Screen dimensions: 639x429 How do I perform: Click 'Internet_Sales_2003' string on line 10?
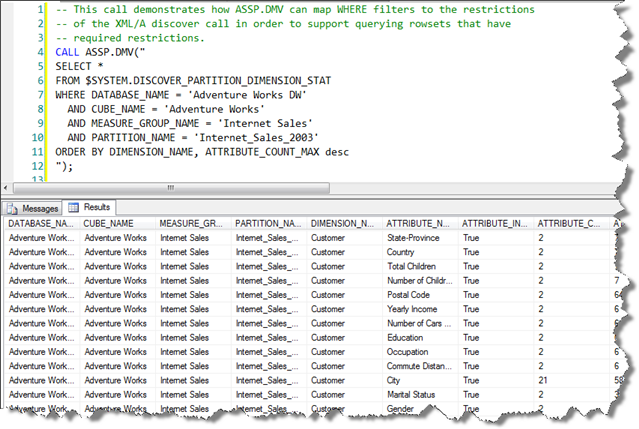click(256, 138)
